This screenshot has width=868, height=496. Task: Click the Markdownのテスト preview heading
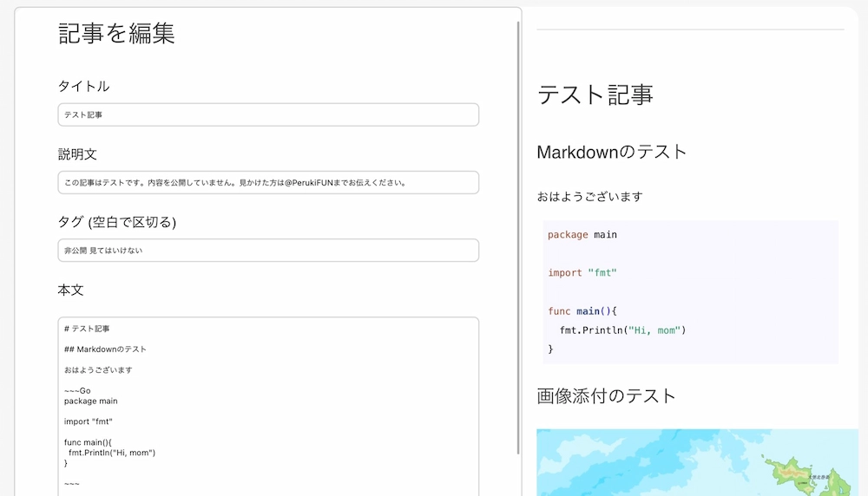point(612,152)
